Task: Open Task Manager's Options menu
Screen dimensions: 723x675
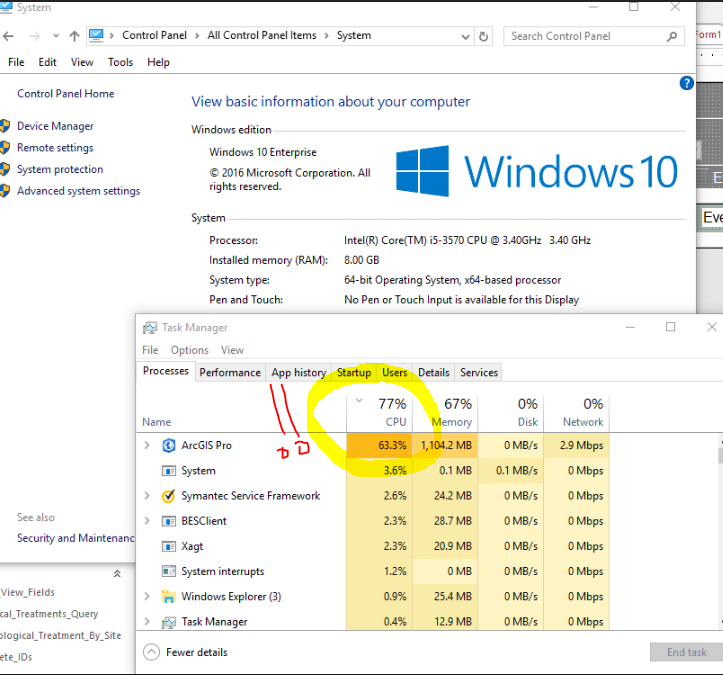Action: [190, 350]
